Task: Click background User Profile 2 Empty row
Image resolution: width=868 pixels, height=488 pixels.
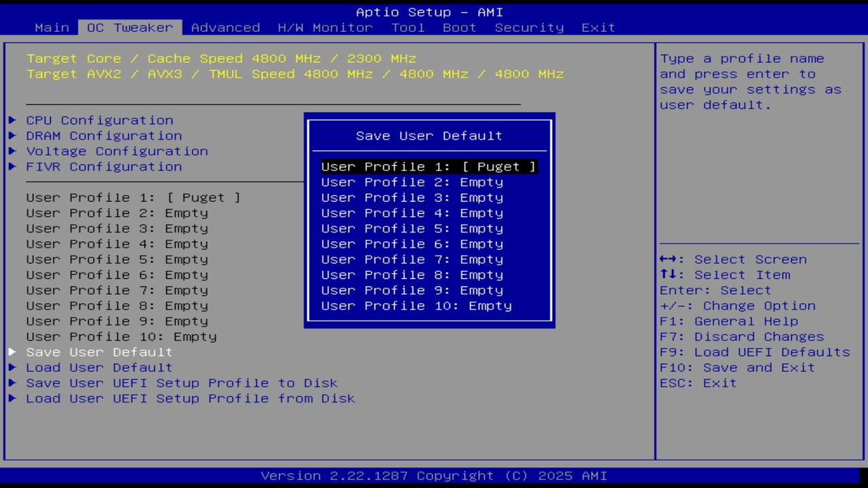Action: pyautogui.click(x=117, y=213)
